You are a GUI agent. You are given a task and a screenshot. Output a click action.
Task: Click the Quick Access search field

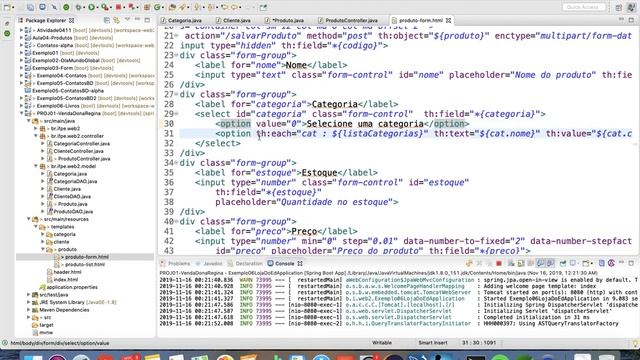click(x=584, y=7)
